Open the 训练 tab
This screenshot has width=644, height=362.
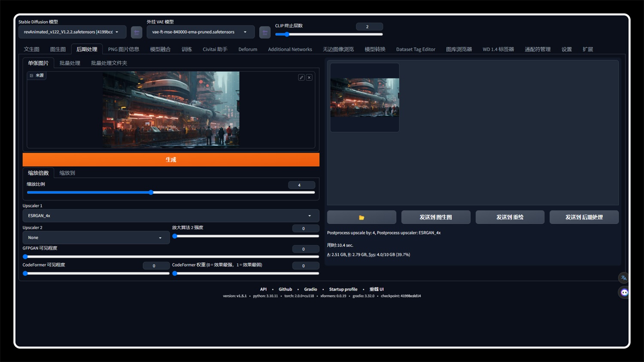[187, 49]
